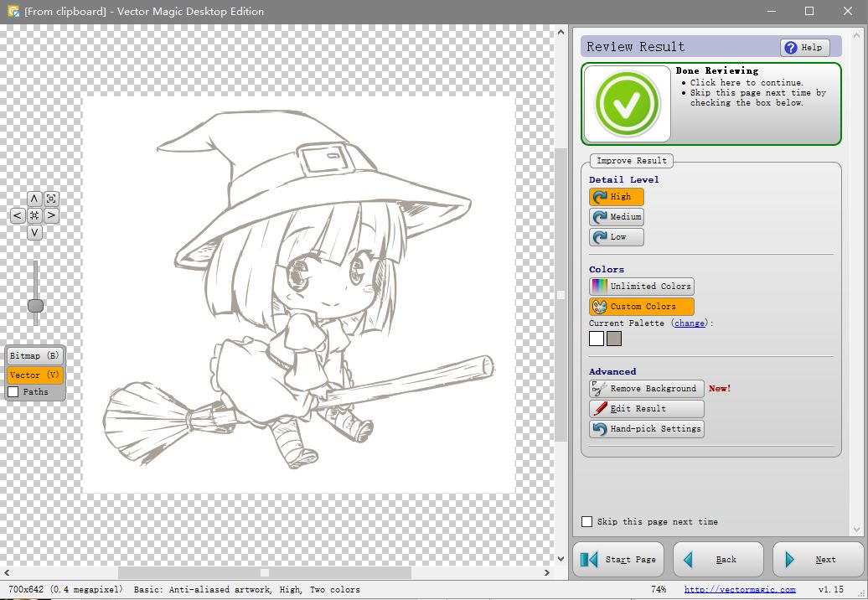Enable the Paths checkbox
The width and height of the screenshot is (868, 600).
(x=13, y=392)
